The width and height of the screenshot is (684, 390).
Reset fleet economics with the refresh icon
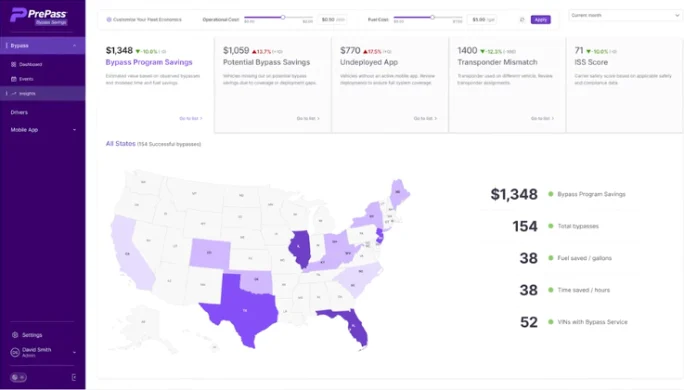point(522,20)
